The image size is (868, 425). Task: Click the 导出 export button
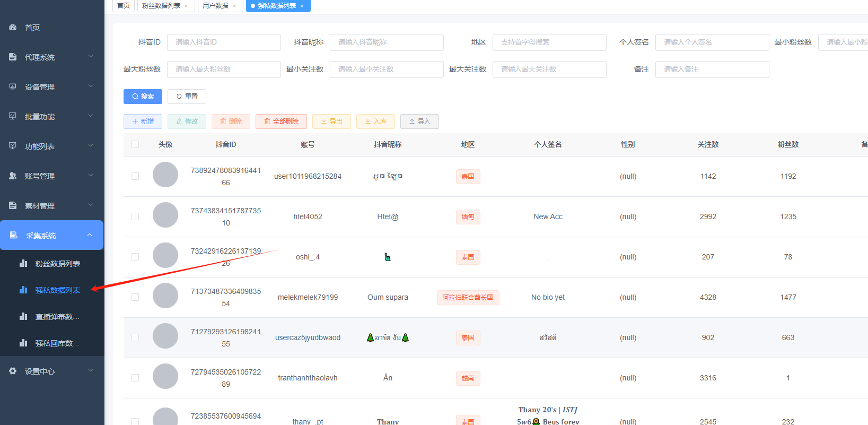[331, 122]
